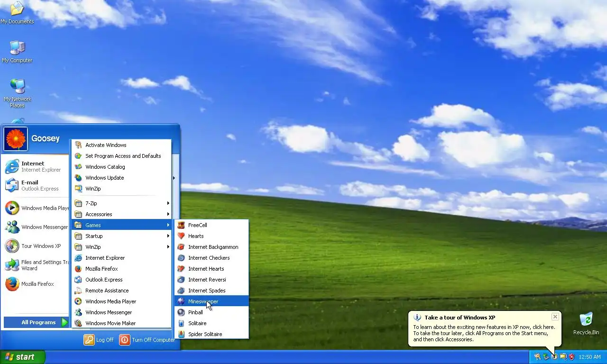
Task: Close the Windows XP tour balloon
Action: (x=555, y=317)
